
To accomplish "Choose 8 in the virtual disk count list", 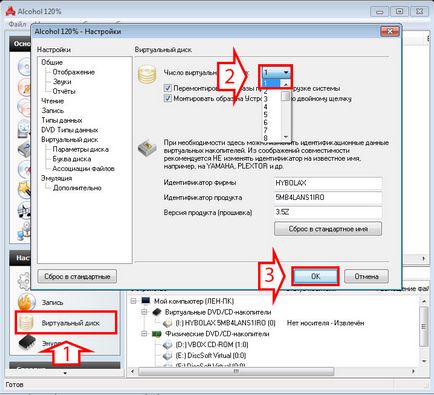I will pyautogui.click(x=266, y=138).
